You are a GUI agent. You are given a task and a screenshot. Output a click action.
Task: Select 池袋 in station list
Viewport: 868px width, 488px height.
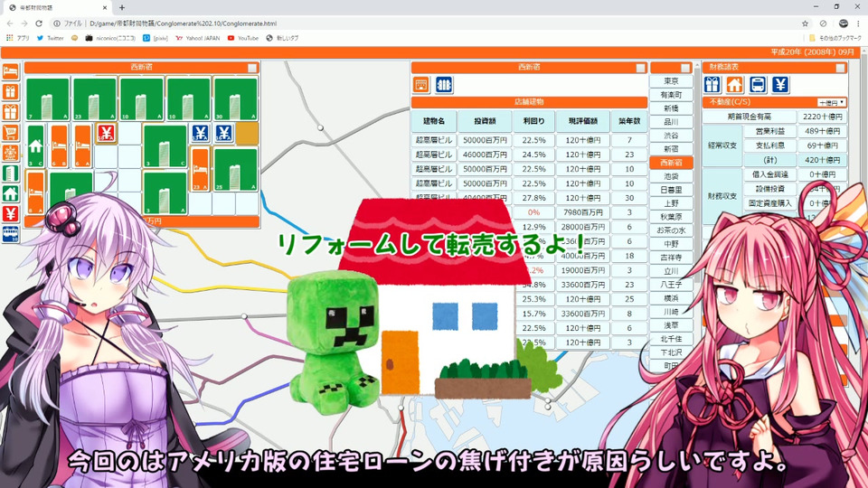pos(671,176)
